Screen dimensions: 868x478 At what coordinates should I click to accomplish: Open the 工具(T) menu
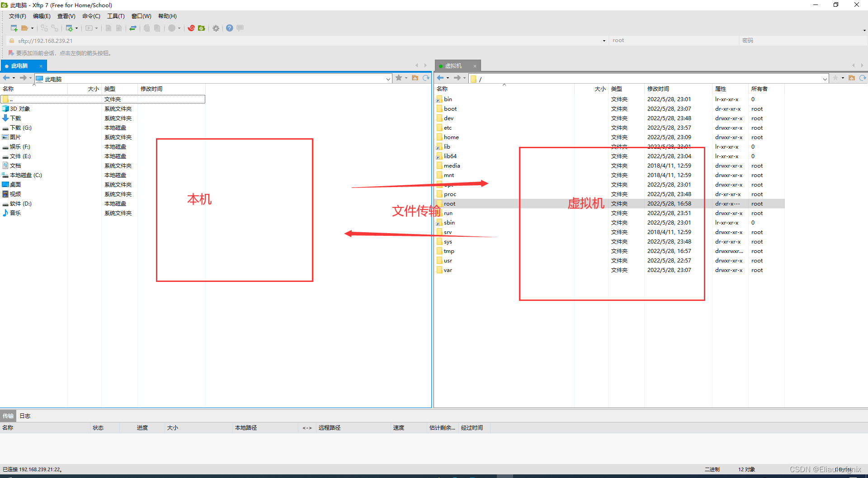[x=116, y=16]
